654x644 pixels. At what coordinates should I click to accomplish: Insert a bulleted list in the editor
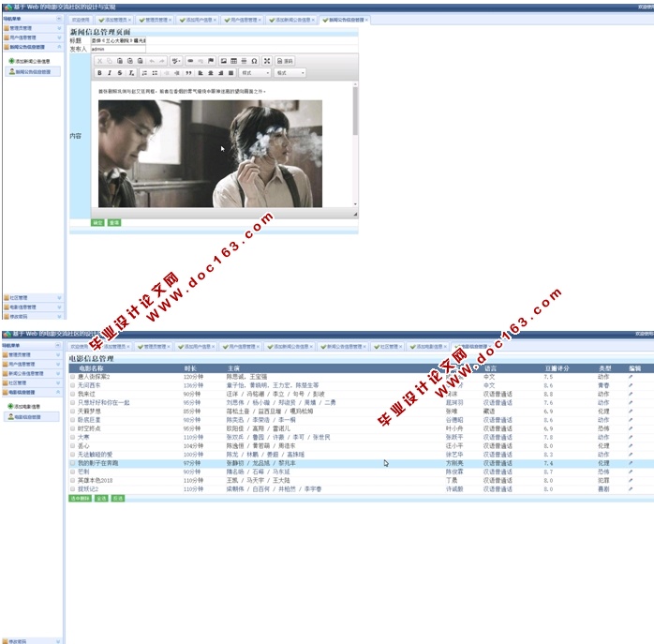[155, 73]
